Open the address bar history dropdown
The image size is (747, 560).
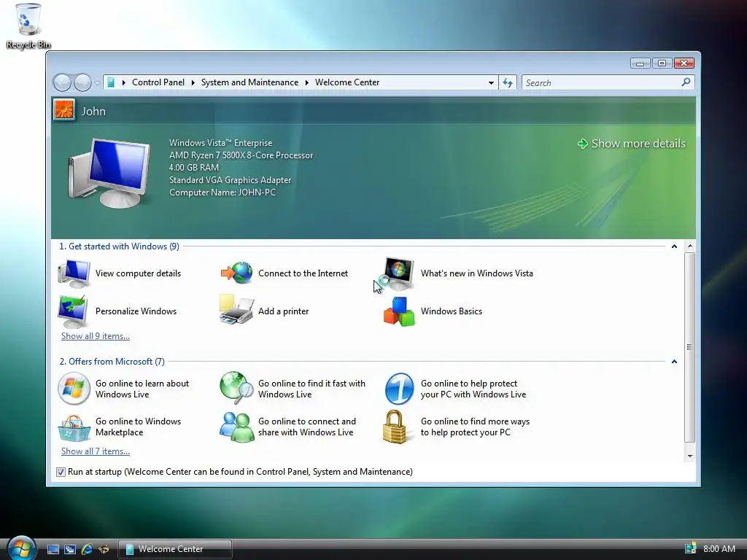coord(491,83)
